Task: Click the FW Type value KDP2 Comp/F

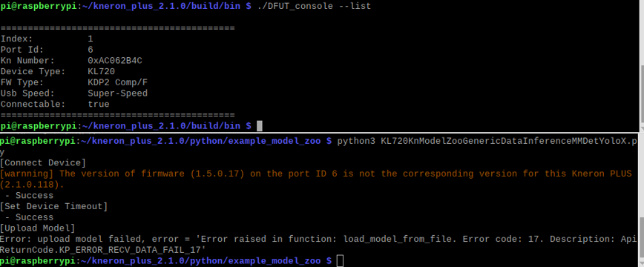Action: 117,82
